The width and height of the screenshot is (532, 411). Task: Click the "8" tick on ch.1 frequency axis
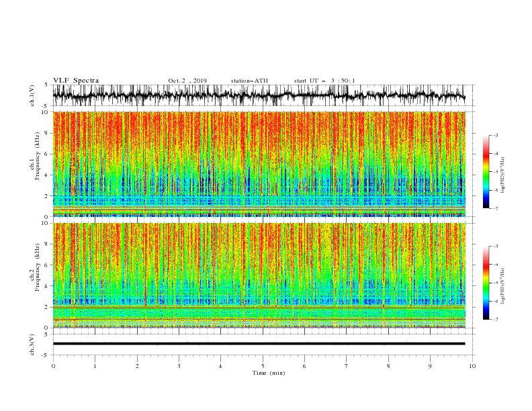(46, 133)
